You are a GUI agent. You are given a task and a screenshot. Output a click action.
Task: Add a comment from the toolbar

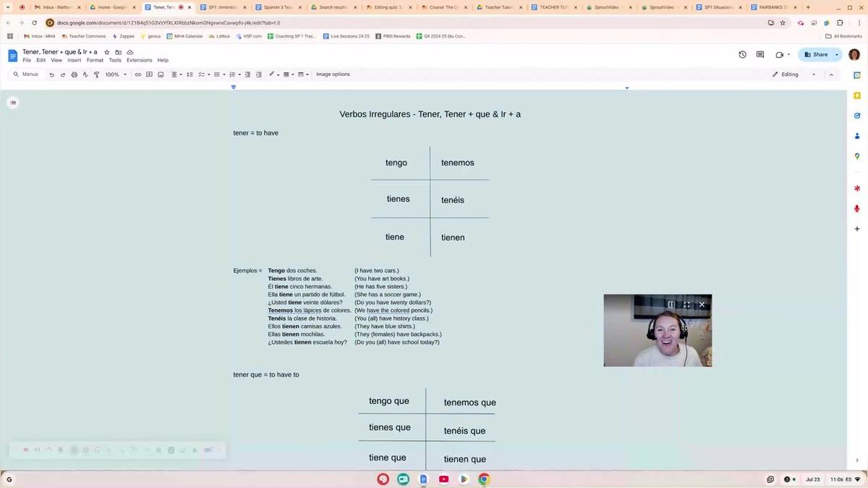click(149, 75)
